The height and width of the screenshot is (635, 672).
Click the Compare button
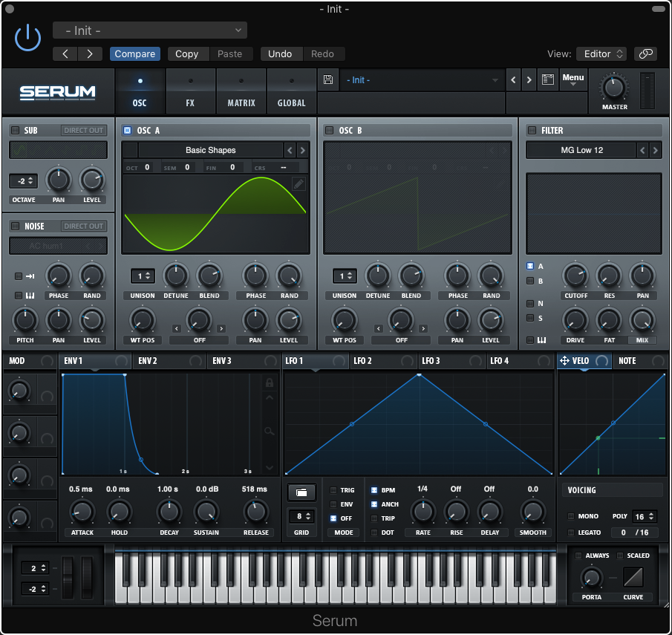[135, 54]
